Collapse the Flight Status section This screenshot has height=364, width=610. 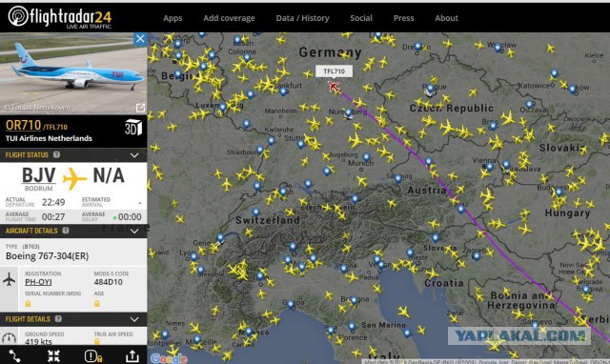134,155
